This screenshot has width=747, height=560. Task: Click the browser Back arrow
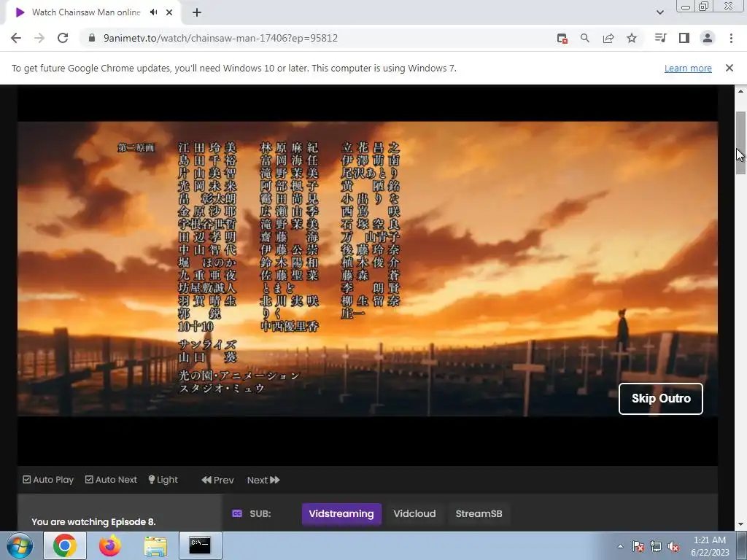16,38
